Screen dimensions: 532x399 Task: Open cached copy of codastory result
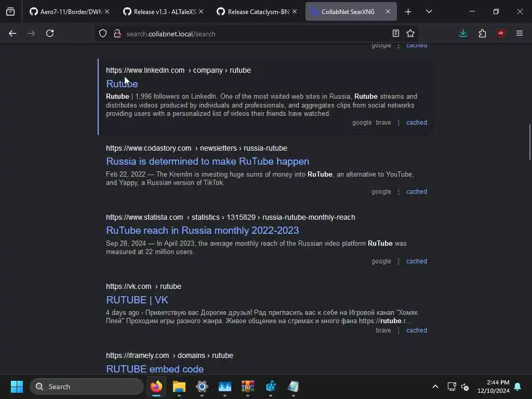(x=417, y=192)
